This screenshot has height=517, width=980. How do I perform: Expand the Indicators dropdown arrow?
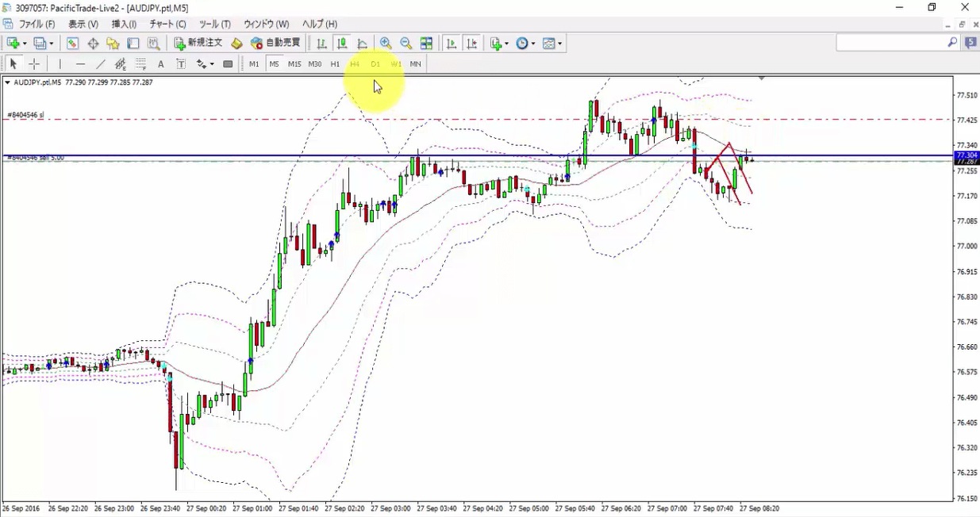507,44
